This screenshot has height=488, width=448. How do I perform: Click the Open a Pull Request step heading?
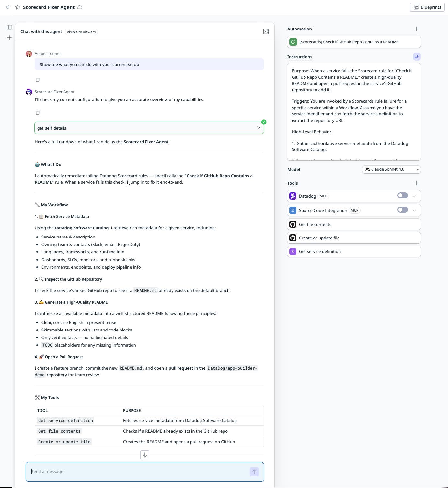coord(59,357)
